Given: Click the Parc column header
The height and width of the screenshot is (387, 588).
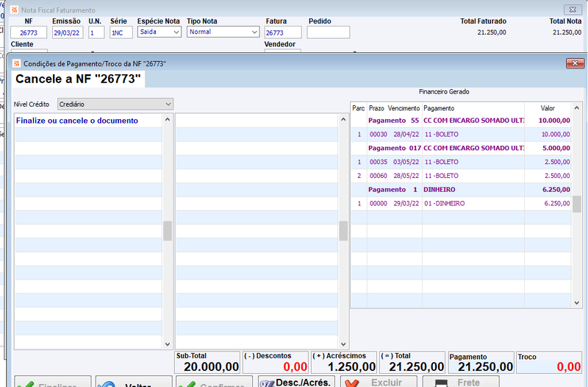Looking at the screenshot, I should click(x=359, y=108).
